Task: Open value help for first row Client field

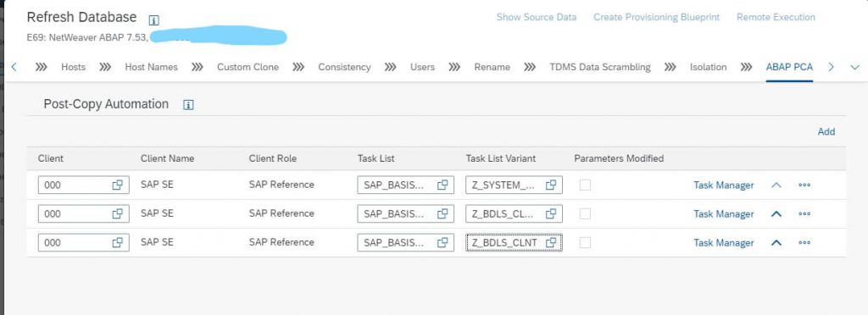Action: coord(117,185)
